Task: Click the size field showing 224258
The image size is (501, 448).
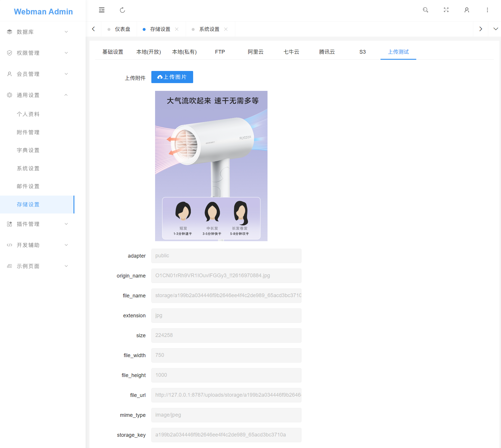Action: 226,335
